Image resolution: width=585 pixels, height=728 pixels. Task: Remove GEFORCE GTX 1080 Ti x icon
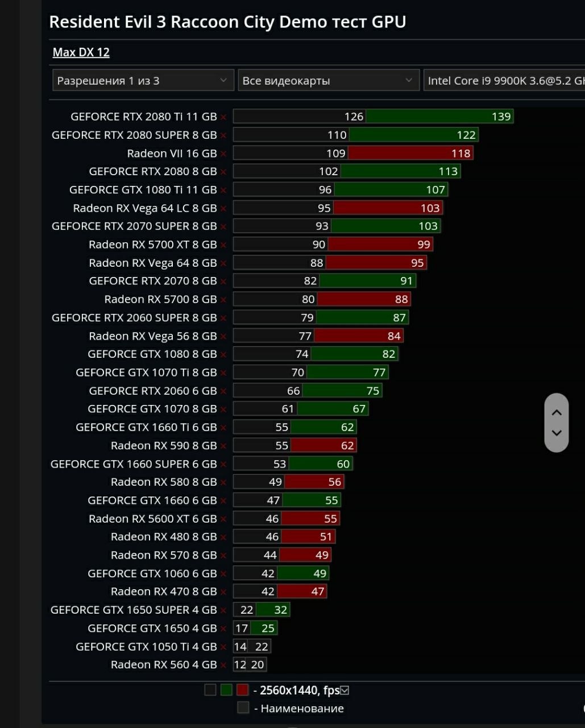click(x=223, y=190)
